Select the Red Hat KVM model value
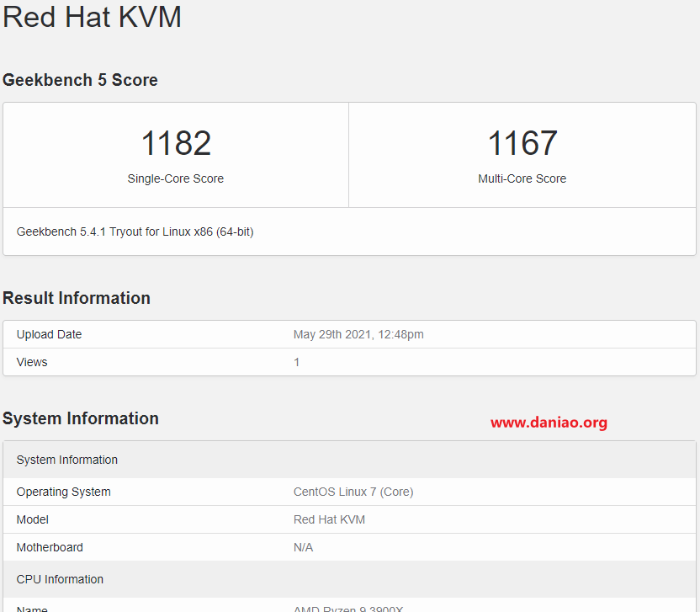The height and width of the screenshot is (612, 700). pyautogui.click(x=329, y=519)
